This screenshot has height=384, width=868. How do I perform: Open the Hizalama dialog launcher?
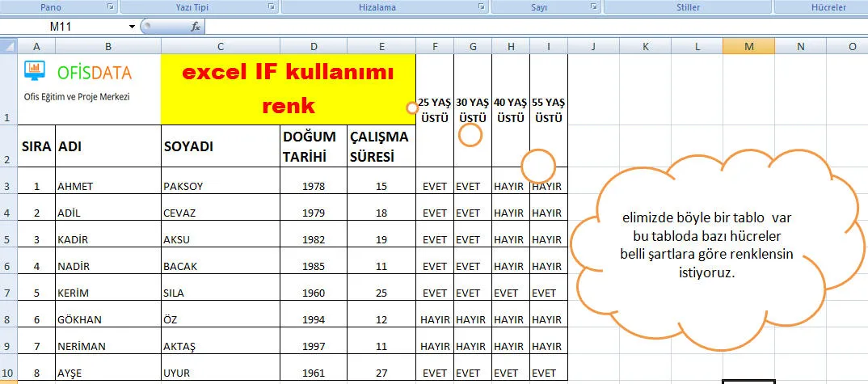pos(481,7)
